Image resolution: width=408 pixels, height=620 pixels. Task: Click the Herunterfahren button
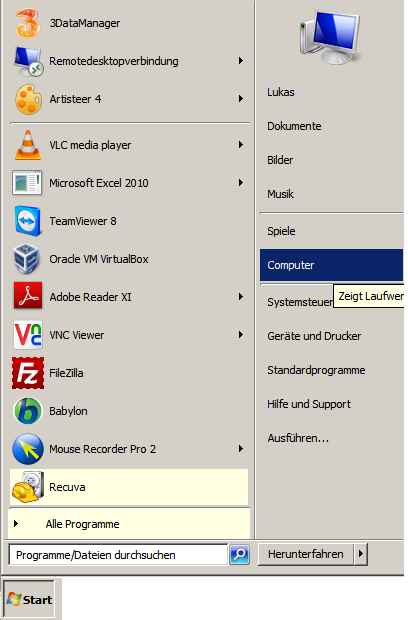point(306,554)
